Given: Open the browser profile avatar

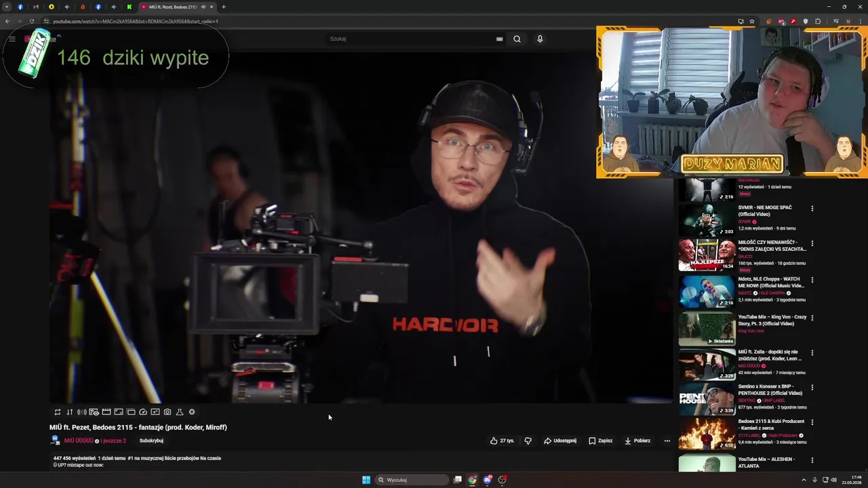Looking at the screenshot, I should 848,21.
